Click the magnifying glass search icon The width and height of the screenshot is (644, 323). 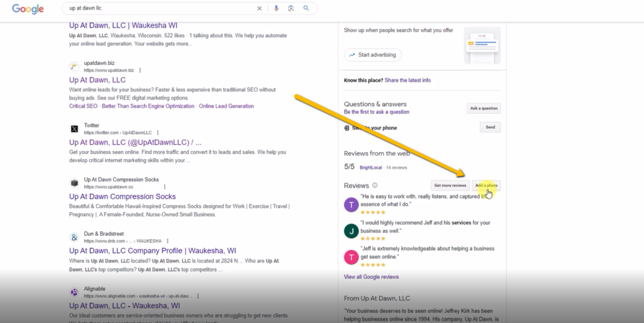(306, 8)
